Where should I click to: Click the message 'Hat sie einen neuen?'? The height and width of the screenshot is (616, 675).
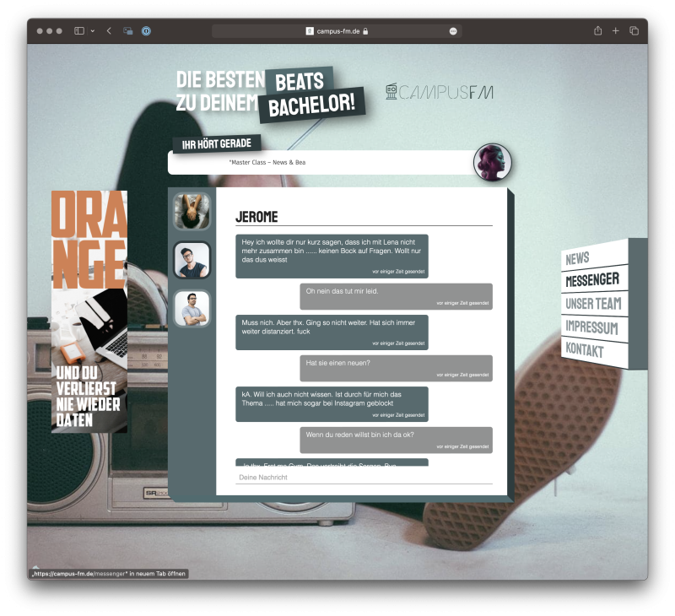point(396,368)
